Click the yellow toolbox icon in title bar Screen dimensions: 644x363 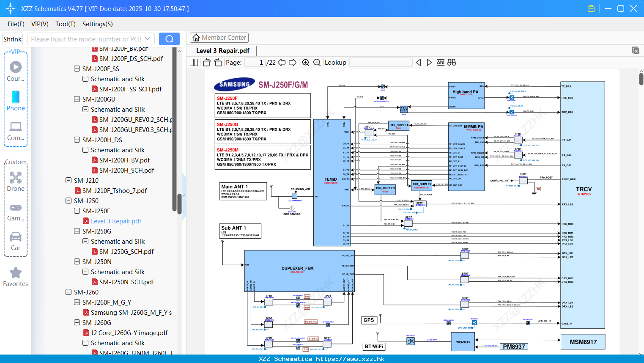pos(591,8)
